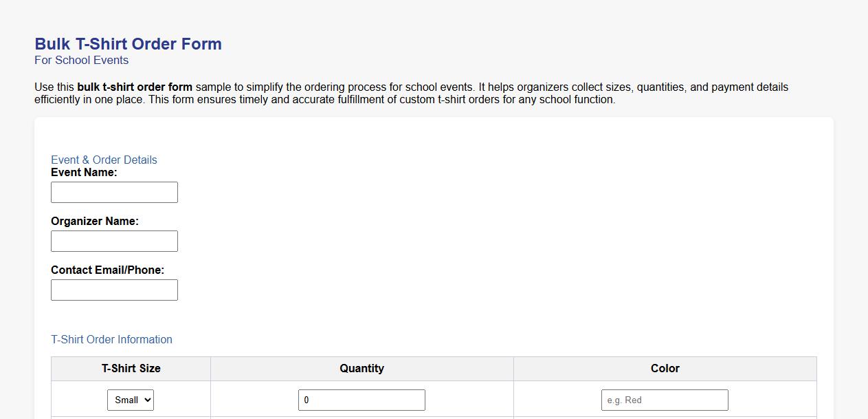This screenshot has width=868, height=419.
Task: Select the Event & Order Details section header
Action: [104, 160]
